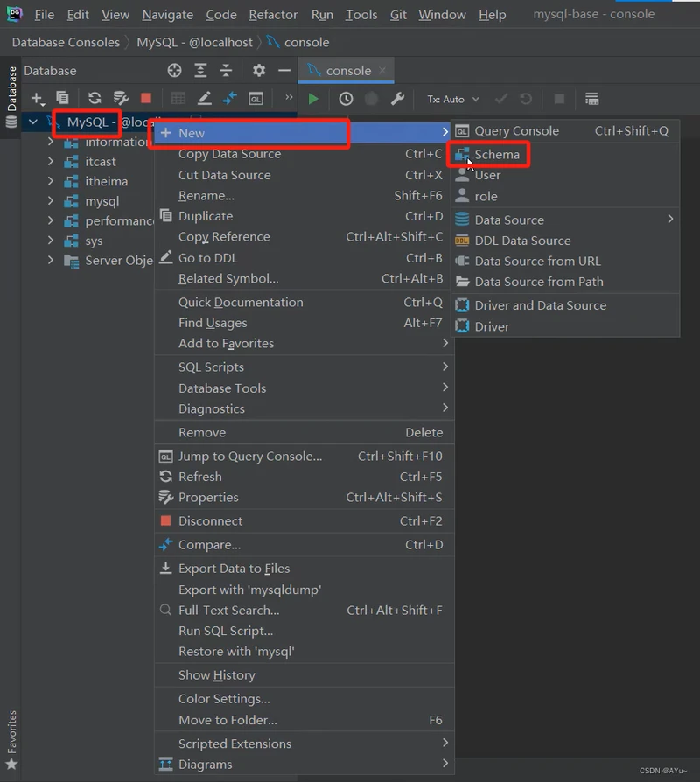
Task: Open the Git menu
Action: tap(398, 15)
